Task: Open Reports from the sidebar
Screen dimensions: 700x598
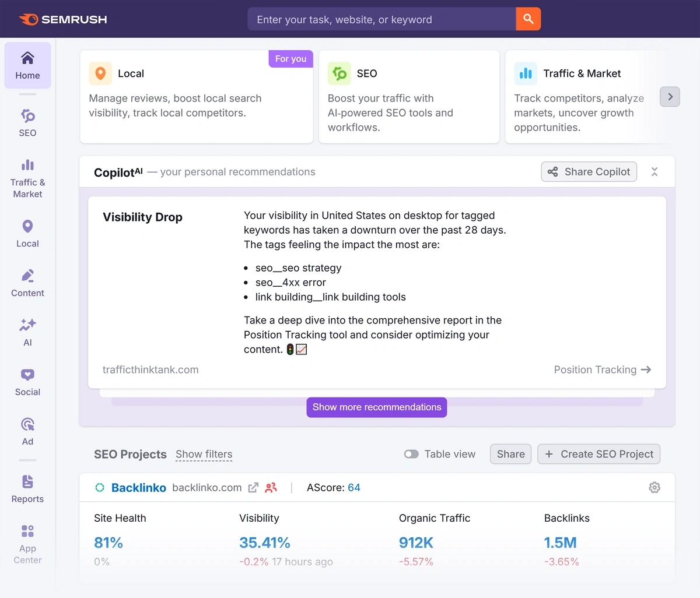Action: pos(27,489)
